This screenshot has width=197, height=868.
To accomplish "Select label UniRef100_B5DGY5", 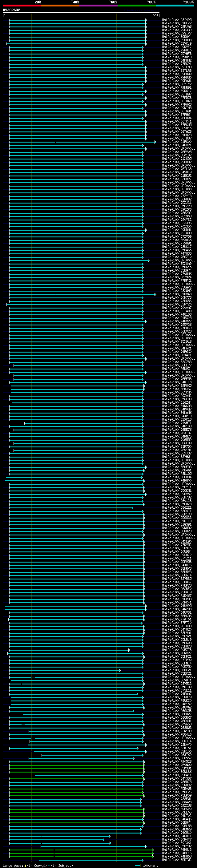I will tap(177, 267).
